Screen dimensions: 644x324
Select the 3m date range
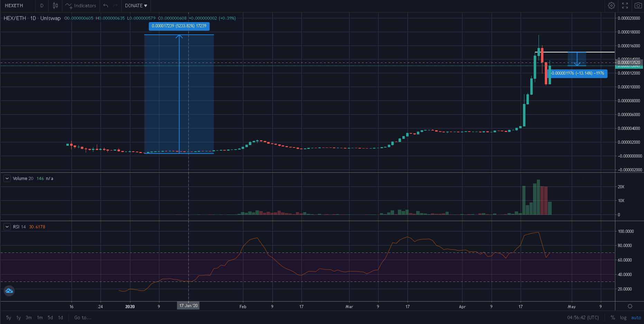pyautogui.click(x=29, y=317)
